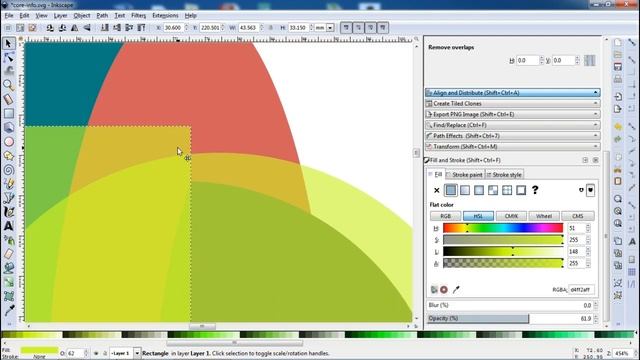Select the CMS color mode button
Image resolution: width=640 pixels, height=360 pixels.
click(x=578, y=216)
